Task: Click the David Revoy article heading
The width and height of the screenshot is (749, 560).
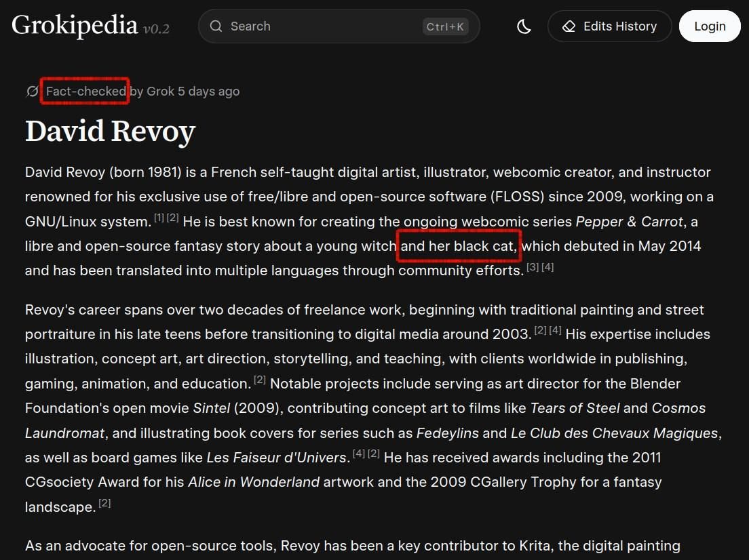Action: click(110, 130)
